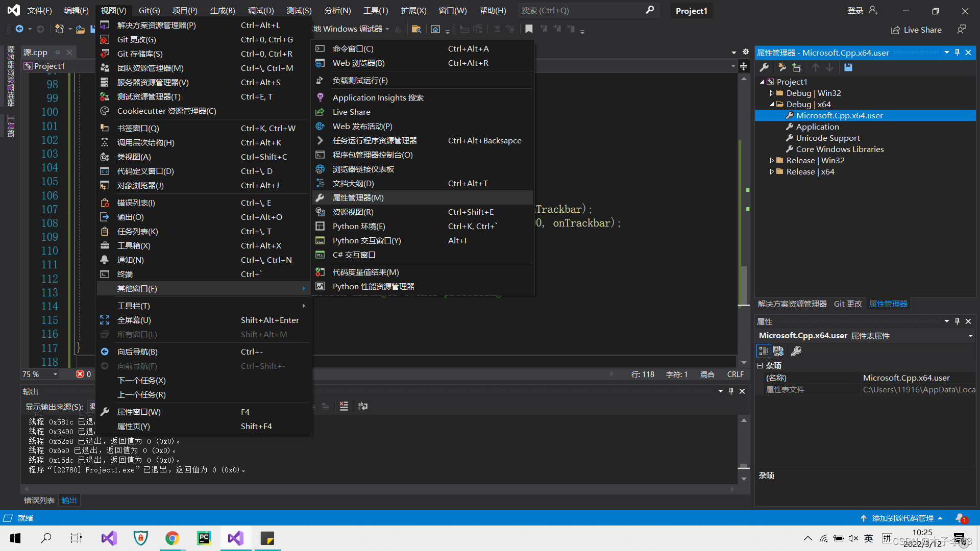The width and height of the screenshot is (980, 551).
Task: Toggle word wrap in the output window
Action: 362,406
